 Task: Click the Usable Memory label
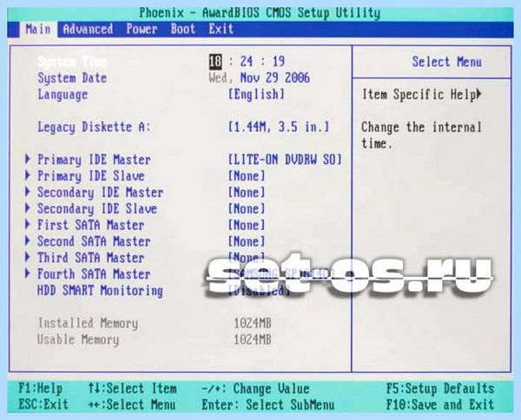[x=78, y=339]
